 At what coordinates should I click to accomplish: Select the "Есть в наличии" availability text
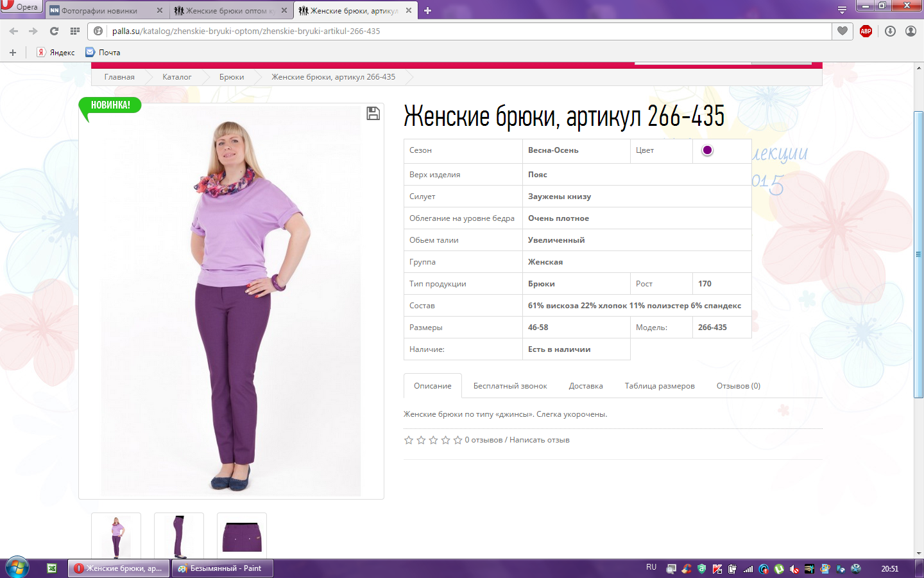[559, 349]
